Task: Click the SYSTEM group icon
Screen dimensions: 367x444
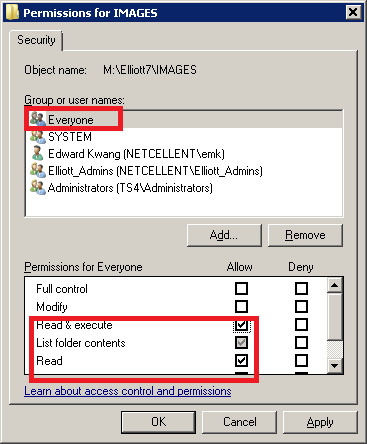Action: click(x=37, y=136)
